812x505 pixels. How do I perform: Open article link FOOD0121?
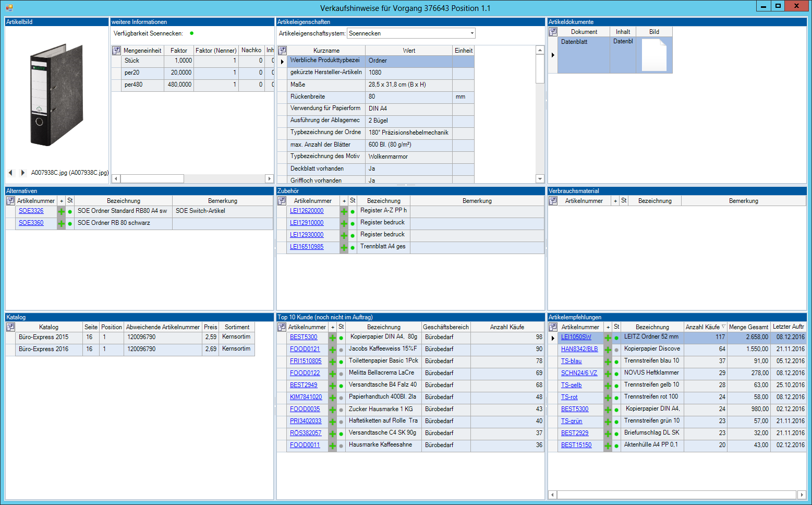pyautogui.click(x=305, y=349)
